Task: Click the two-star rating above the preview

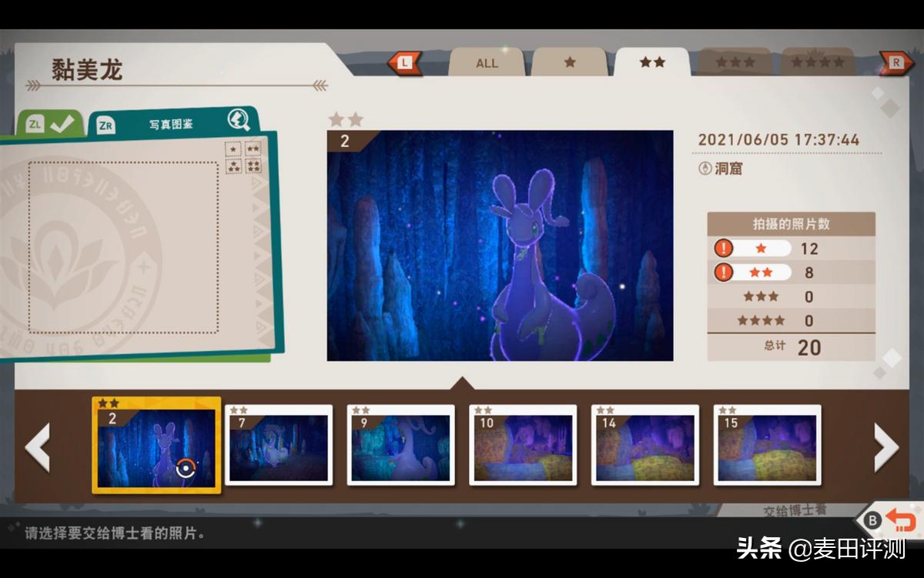Action: point(346,119)
